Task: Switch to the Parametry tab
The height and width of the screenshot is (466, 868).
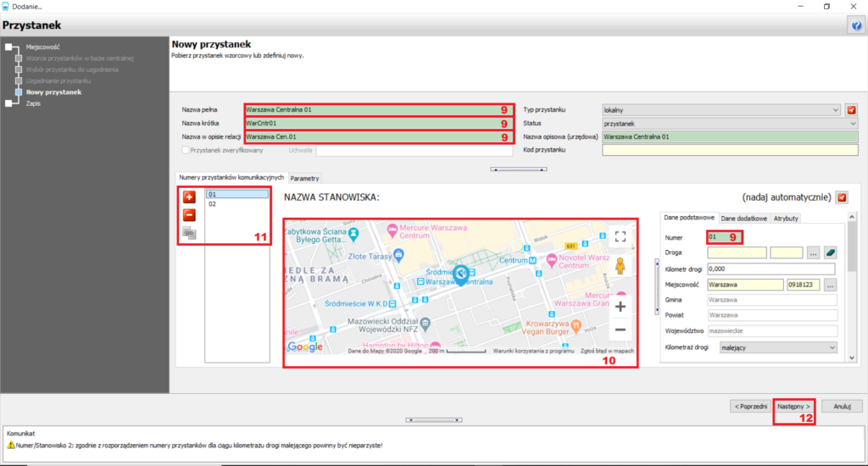Action: pos(304,178)
